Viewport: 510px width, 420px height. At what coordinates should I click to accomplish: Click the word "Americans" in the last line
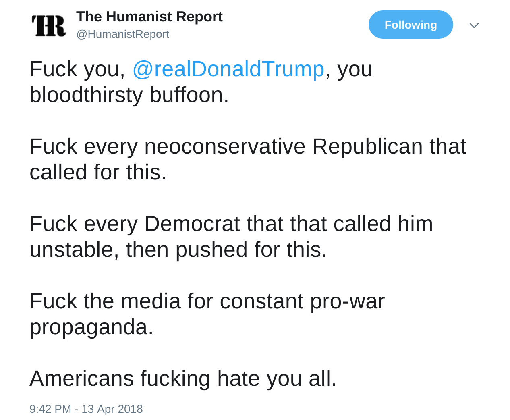81,378
